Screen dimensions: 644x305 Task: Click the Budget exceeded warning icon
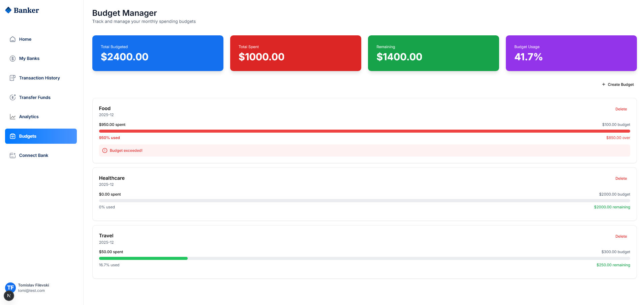pyautogui.click(x=105, y=151)
